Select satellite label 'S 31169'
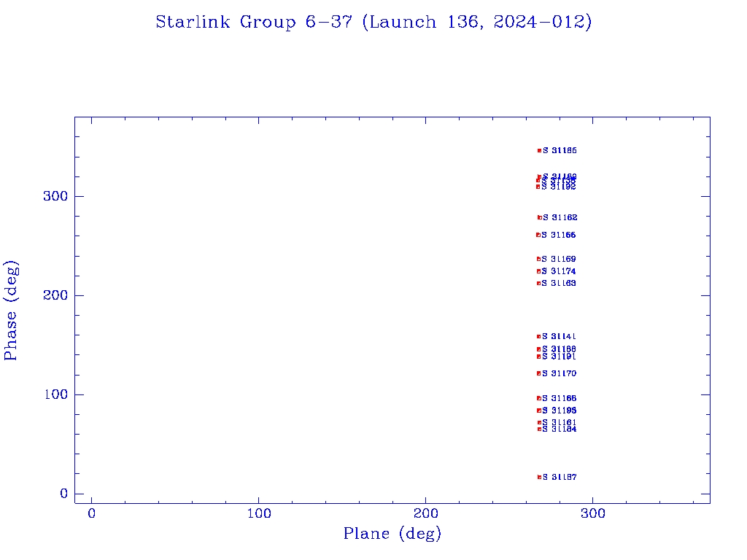Screen dimensions: 747x560 pyautogui.click(x=559, y=259)
